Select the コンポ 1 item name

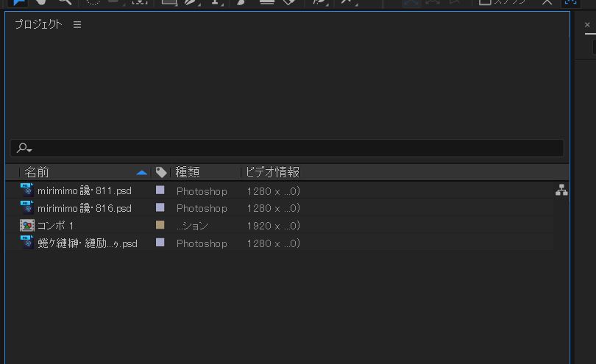pyautogui.click(x=56, y=226)
